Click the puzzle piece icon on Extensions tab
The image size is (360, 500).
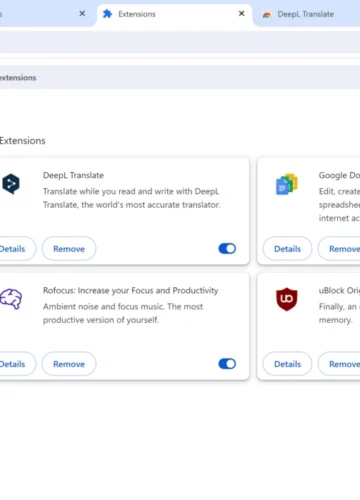point(107,14)
